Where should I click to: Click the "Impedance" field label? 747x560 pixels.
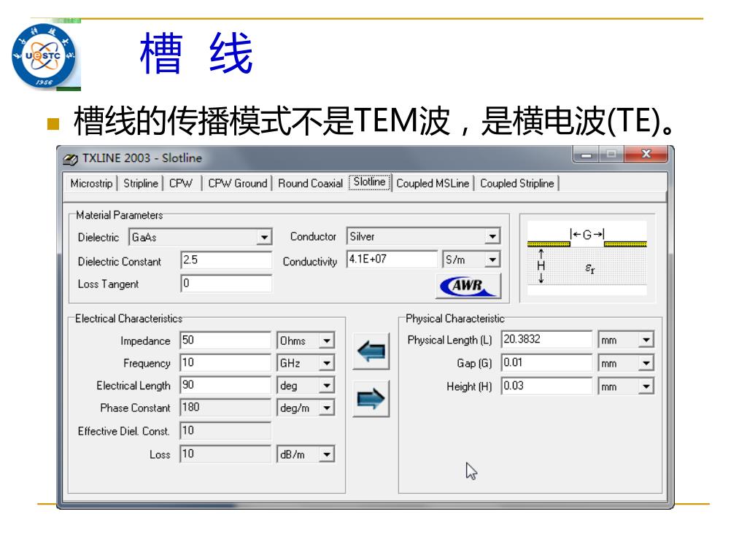[x=145, y=341]
